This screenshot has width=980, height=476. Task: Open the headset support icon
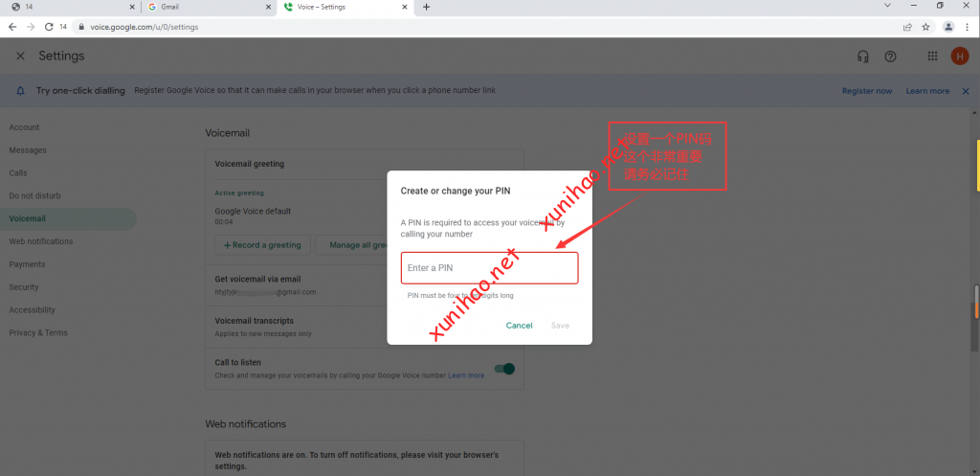pyautogui.click(x=863, y=57)
